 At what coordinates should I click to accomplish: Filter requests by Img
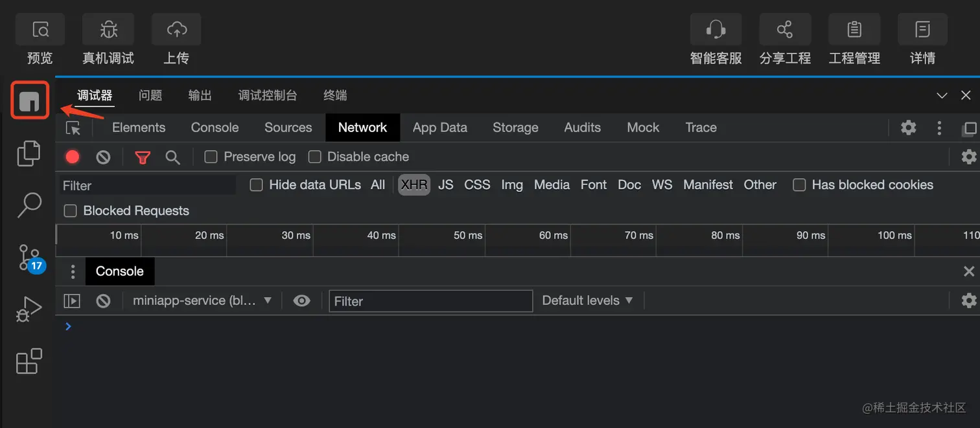512,185
